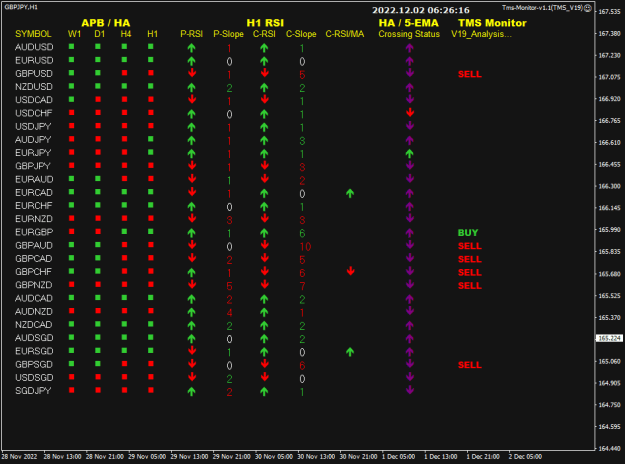Click the green C-RSI arrow for EURGBP

coord(264,233)
